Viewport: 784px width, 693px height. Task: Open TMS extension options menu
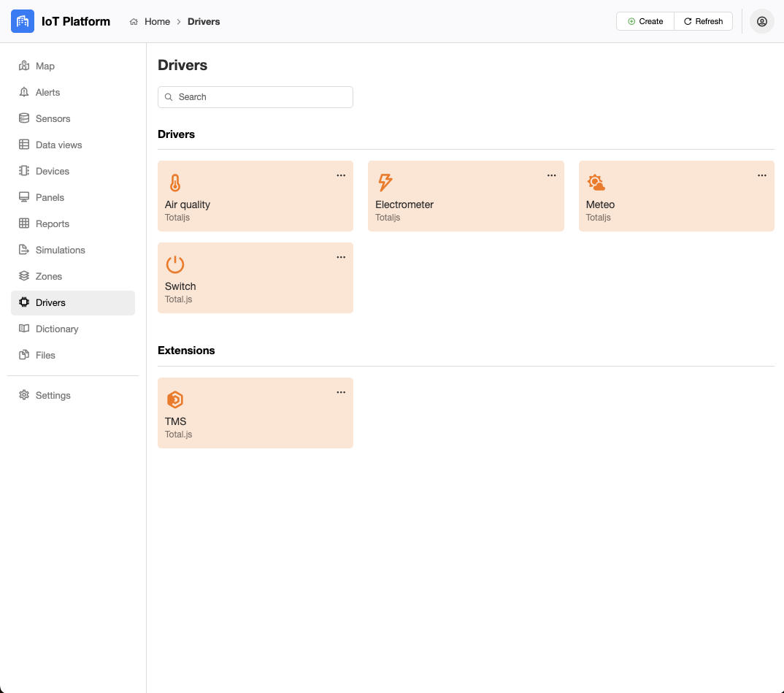click(x=341, y=392)
